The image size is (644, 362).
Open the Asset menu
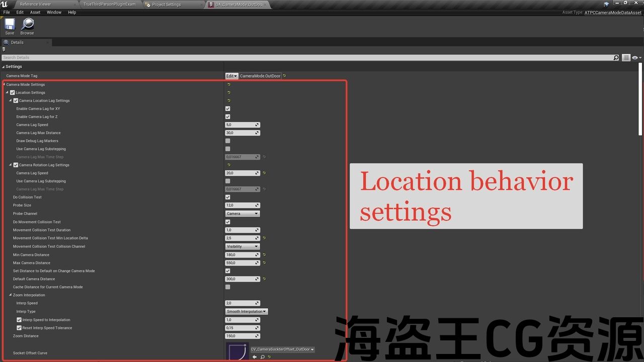[x=35, y=12]
